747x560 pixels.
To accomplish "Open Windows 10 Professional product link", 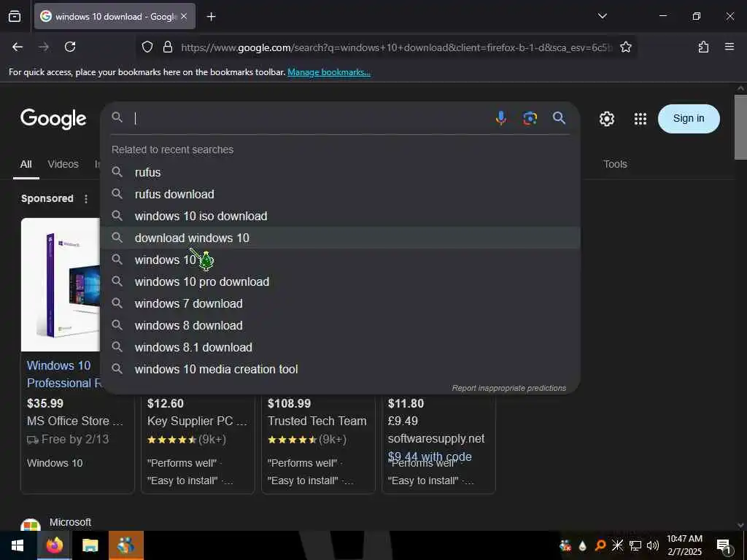I will 64,374.
